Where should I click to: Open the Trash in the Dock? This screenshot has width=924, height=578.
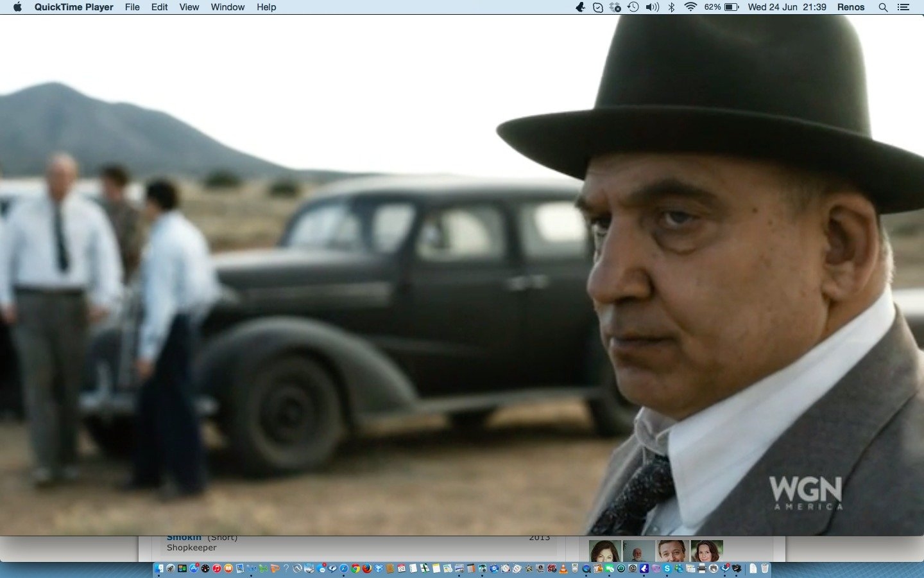click(x=764, y=568)
